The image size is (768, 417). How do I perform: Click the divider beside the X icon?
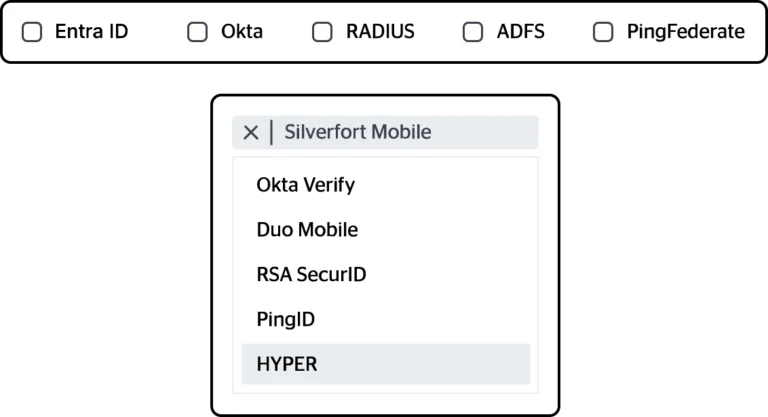tap(271, 132)
